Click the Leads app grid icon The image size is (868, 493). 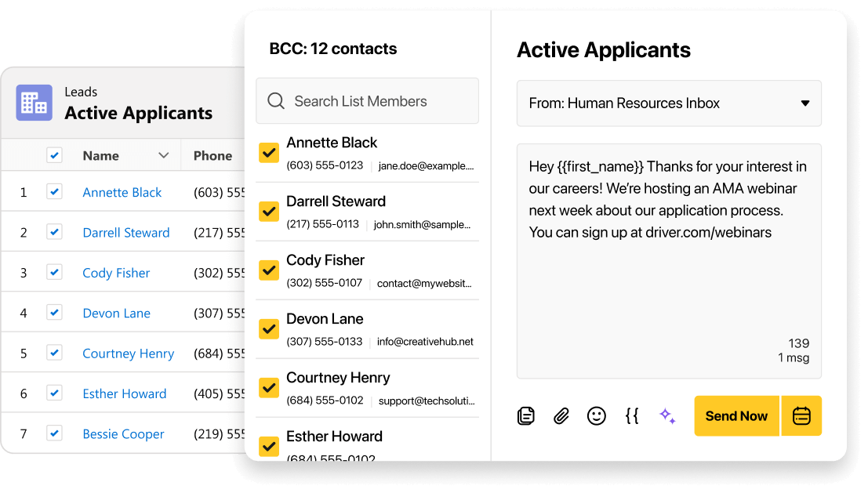(x=33, y=103)
